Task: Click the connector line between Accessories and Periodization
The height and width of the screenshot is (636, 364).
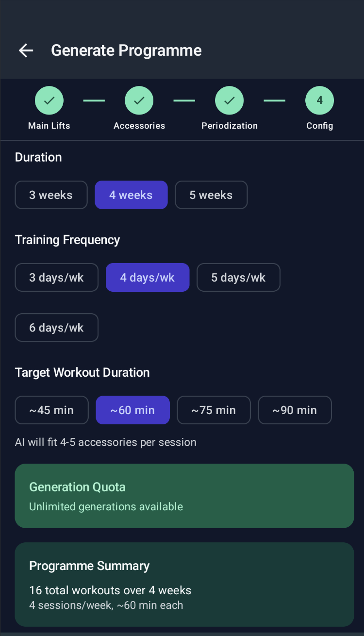Action: tap(184, 100)
